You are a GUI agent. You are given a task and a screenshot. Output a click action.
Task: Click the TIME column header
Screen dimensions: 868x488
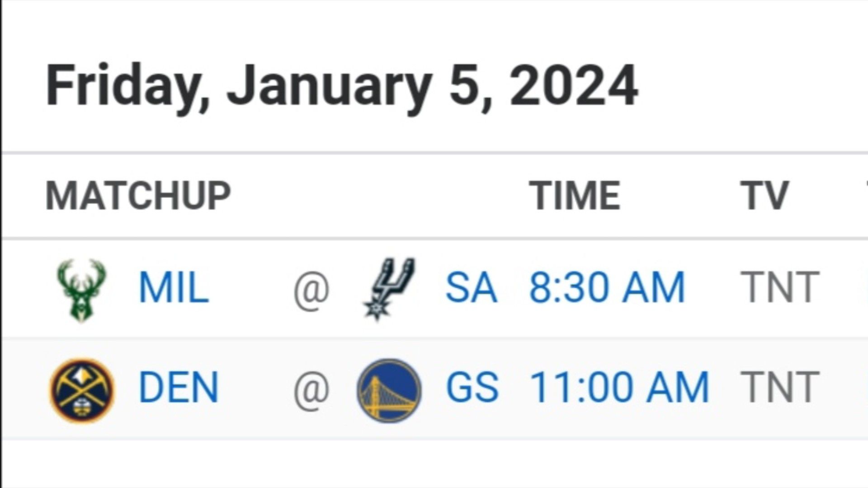575,195
